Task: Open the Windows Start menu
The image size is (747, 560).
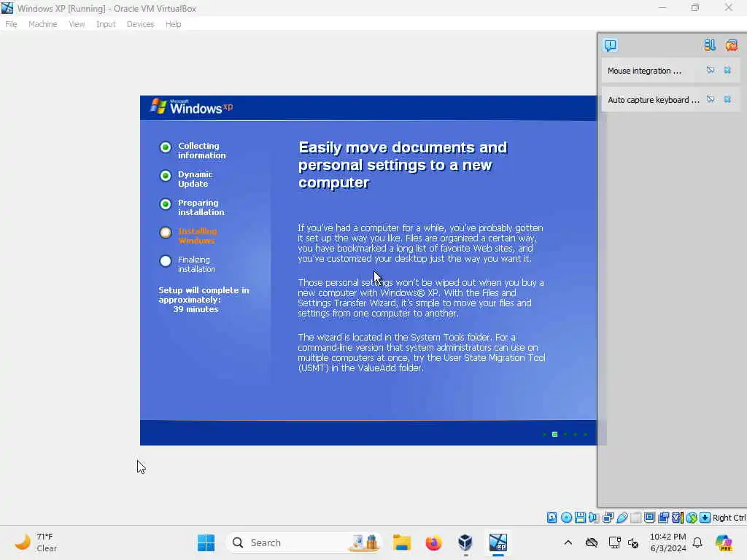Action: coord(206,542)
